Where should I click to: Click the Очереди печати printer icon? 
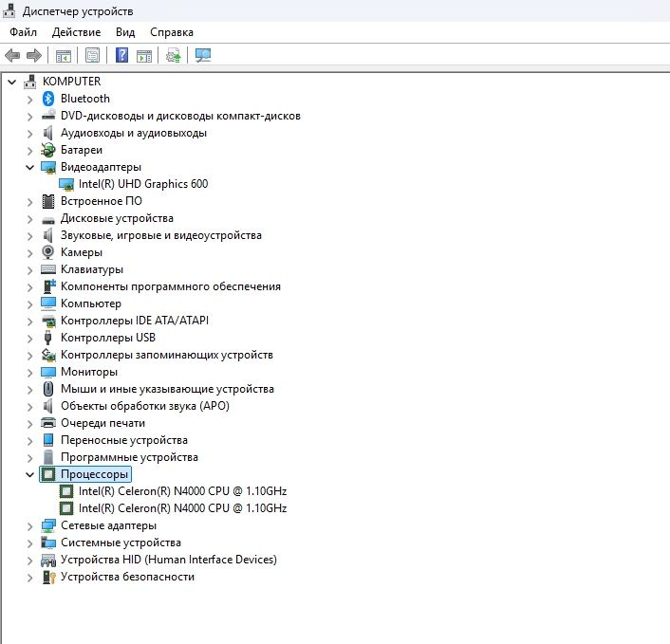pos(48,423)
